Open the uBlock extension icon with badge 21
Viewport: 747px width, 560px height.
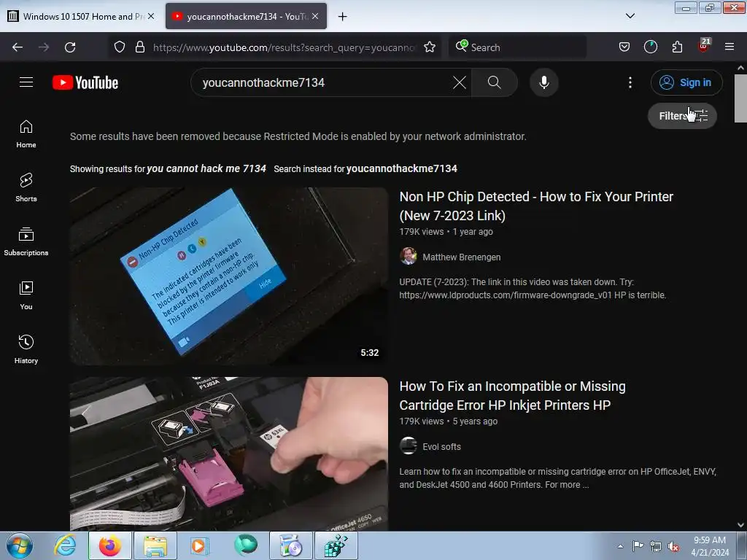pos(704,46)
